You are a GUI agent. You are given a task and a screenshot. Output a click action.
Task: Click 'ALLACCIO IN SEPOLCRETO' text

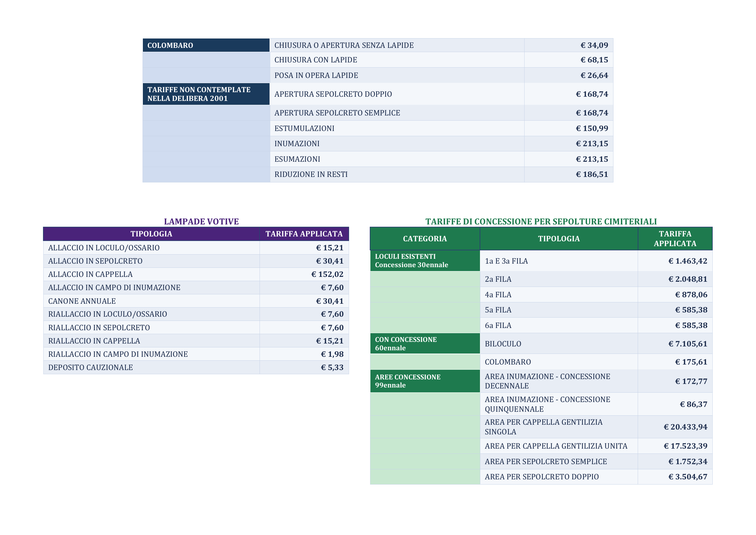[95, 261]
